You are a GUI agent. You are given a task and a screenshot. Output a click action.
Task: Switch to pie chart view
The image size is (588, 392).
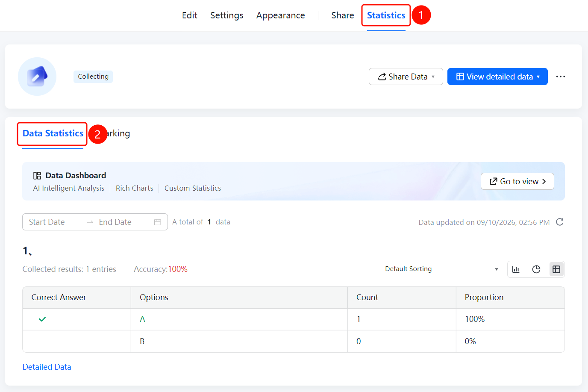[536, 269]
